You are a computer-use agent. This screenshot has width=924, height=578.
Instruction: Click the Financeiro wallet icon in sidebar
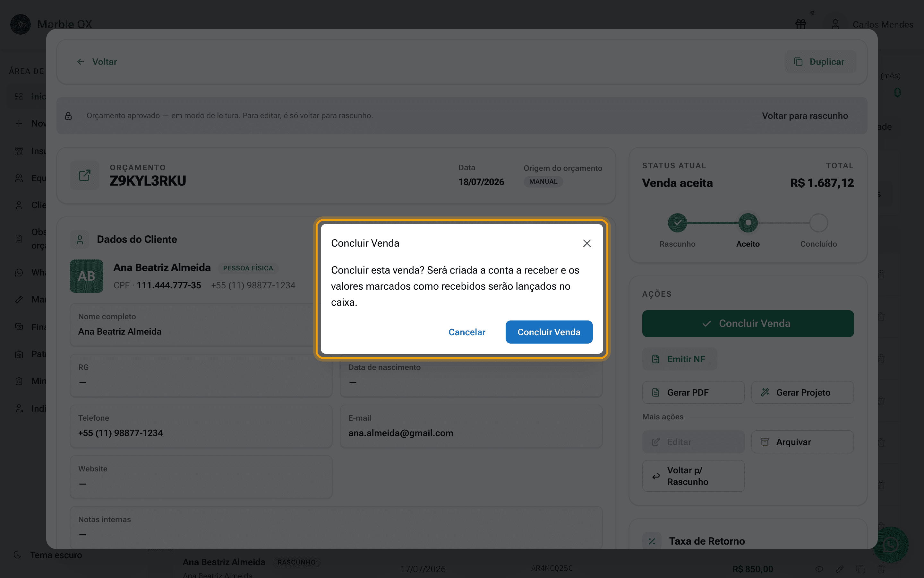click(19, 327)
